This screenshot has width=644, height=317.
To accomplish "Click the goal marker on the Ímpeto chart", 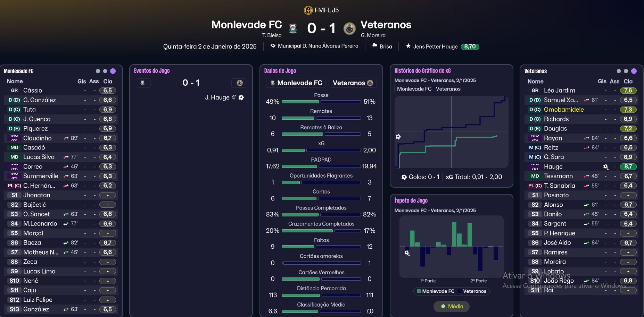I will pyautogui.click(x=407, y=253).
